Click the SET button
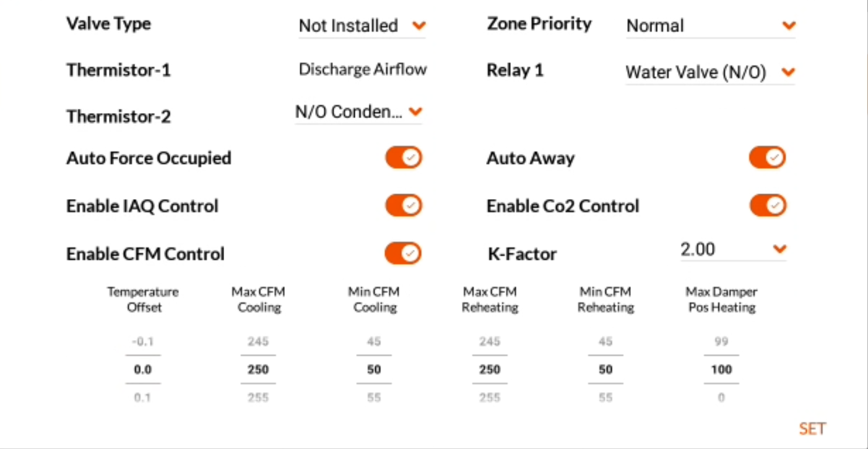 pyautogui.click(x=812, y=429)
